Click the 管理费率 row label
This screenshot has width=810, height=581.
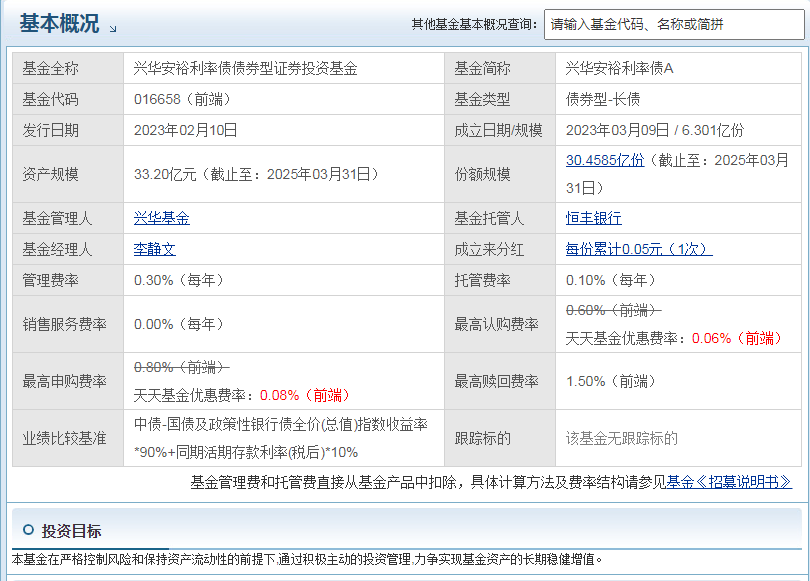coord(50,280)
